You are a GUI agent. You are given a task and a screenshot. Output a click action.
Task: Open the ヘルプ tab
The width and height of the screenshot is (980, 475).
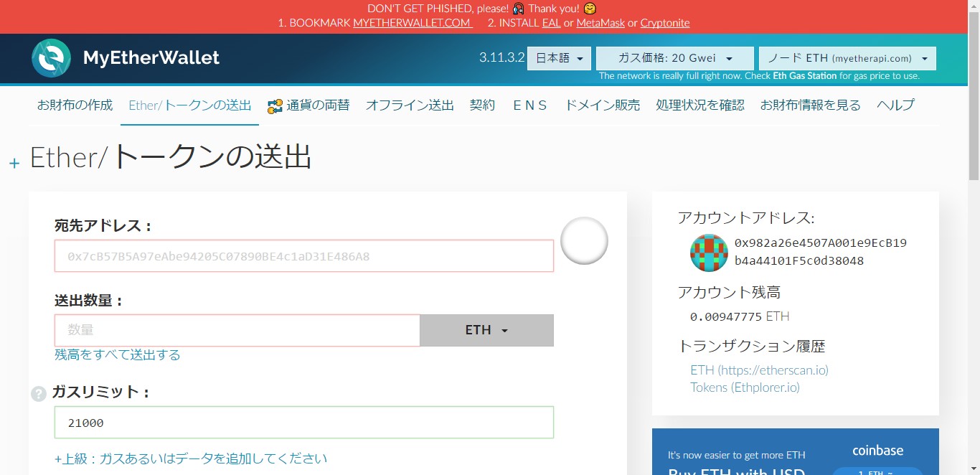pyautogui.click(x=895, y=105)
